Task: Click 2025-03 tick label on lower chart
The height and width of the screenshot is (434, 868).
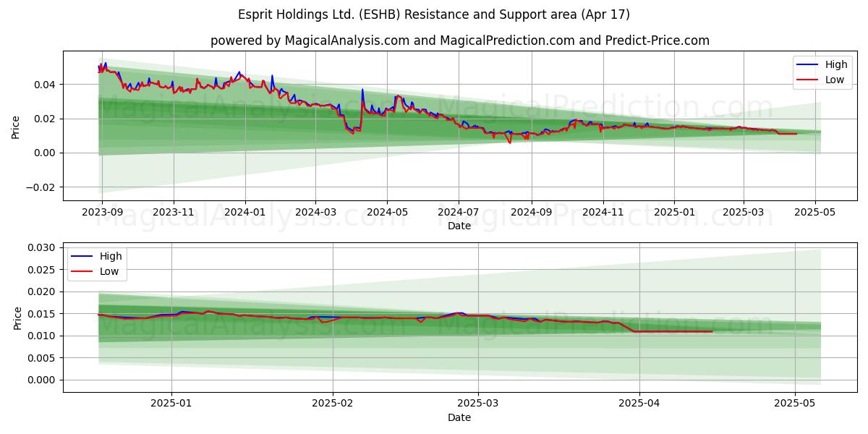Action: point(480,404)
